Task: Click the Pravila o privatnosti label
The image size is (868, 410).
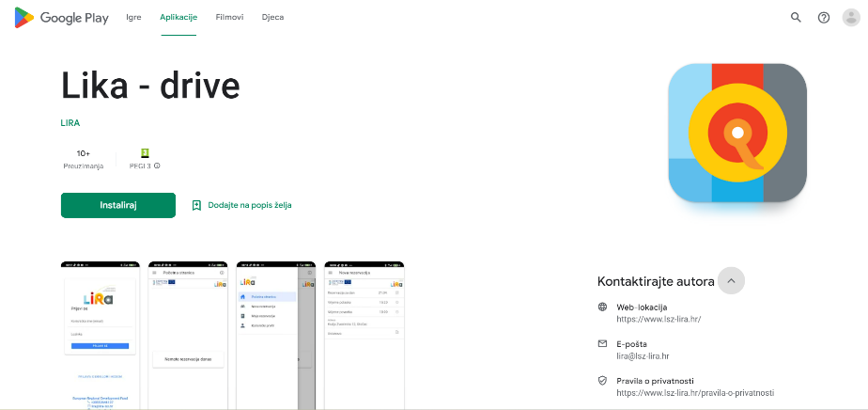Action: [x=655, y=381]
